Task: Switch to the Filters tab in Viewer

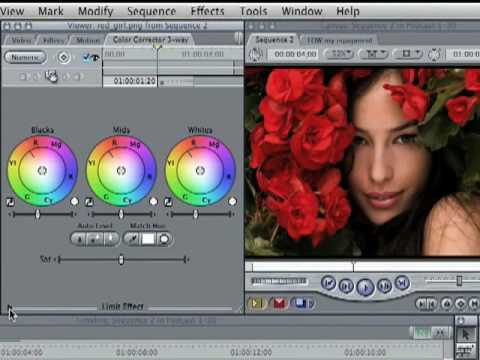Action: 53,40
